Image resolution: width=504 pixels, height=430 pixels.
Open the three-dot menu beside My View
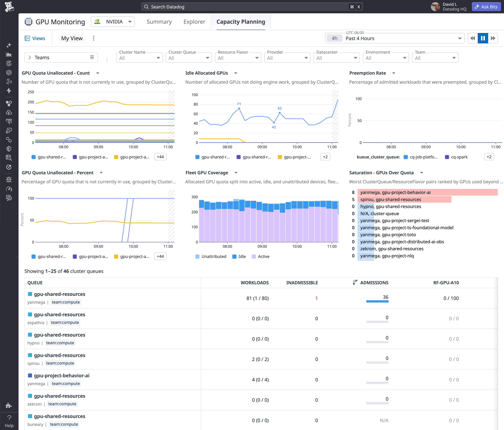(x=94, y=38)
